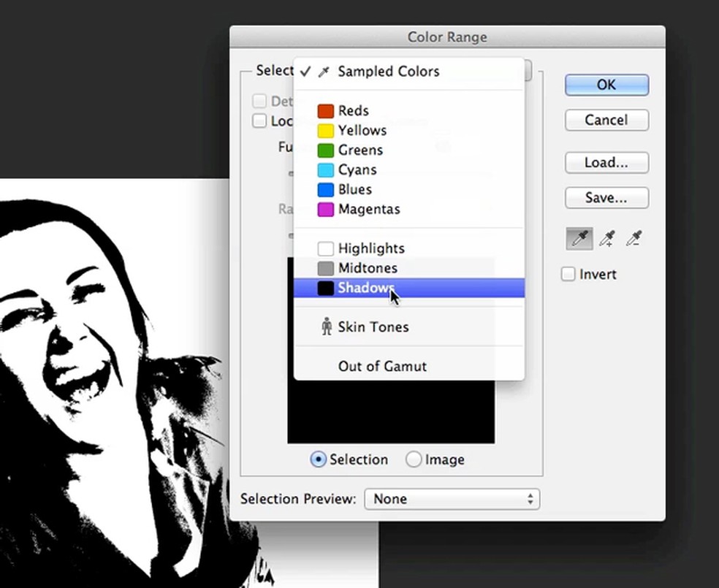Image resolution: width=719 pixels, height=588 pixels.
Task: Enable the Invert checkbox
Action: [x=568, y=274]
